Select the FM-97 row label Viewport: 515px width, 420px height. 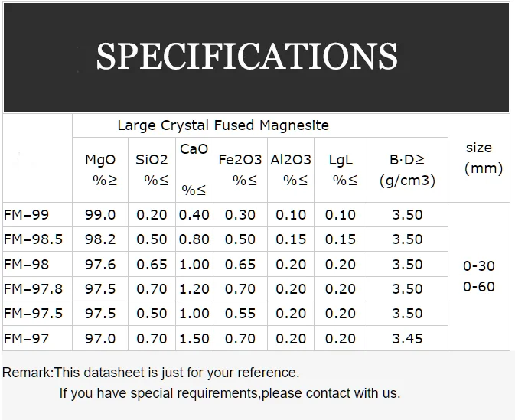pyautogui.click(x=26, y=338)
